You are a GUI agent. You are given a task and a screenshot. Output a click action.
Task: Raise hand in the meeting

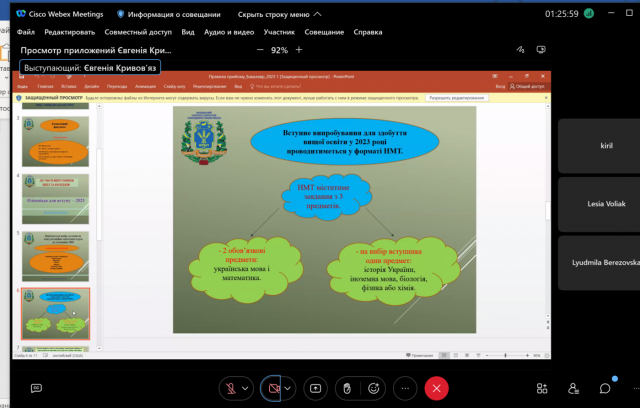coord(346,388)
